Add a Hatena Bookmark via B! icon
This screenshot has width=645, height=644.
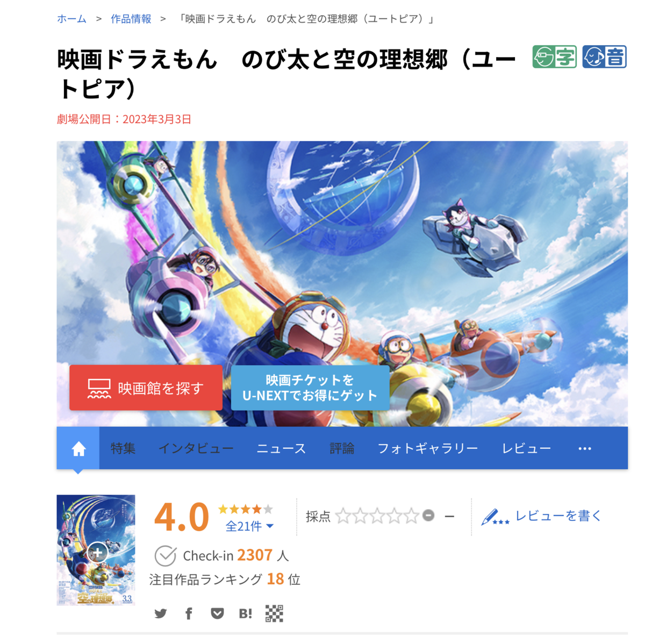click(x=246, y=613)
